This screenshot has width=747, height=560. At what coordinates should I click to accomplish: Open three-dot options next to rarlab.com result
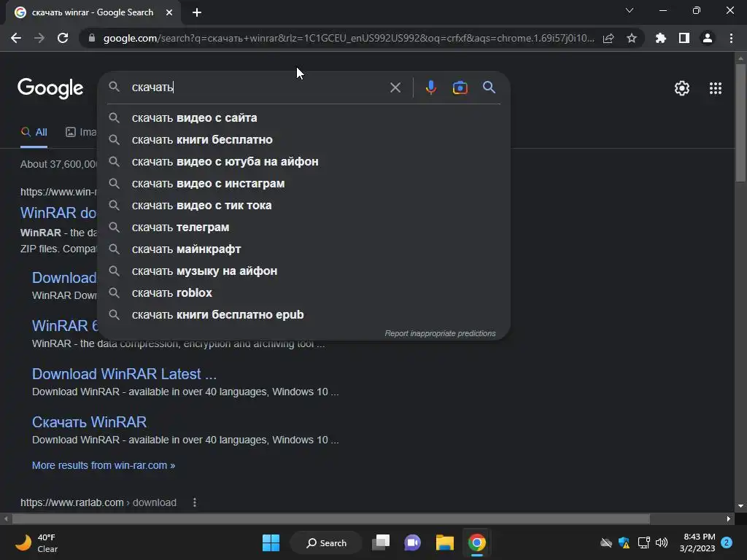coord(194,502)
